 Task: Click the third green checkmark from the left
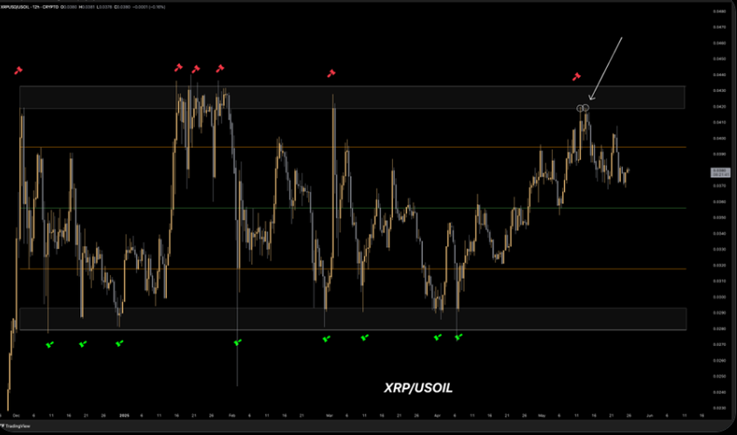119,343
